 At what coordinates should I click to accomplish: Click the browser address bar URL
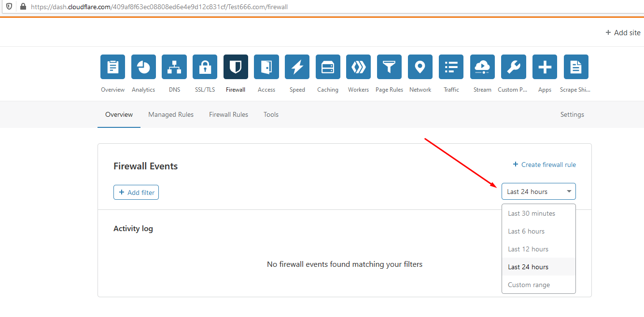pyautogui.click(x=159, y=7)
